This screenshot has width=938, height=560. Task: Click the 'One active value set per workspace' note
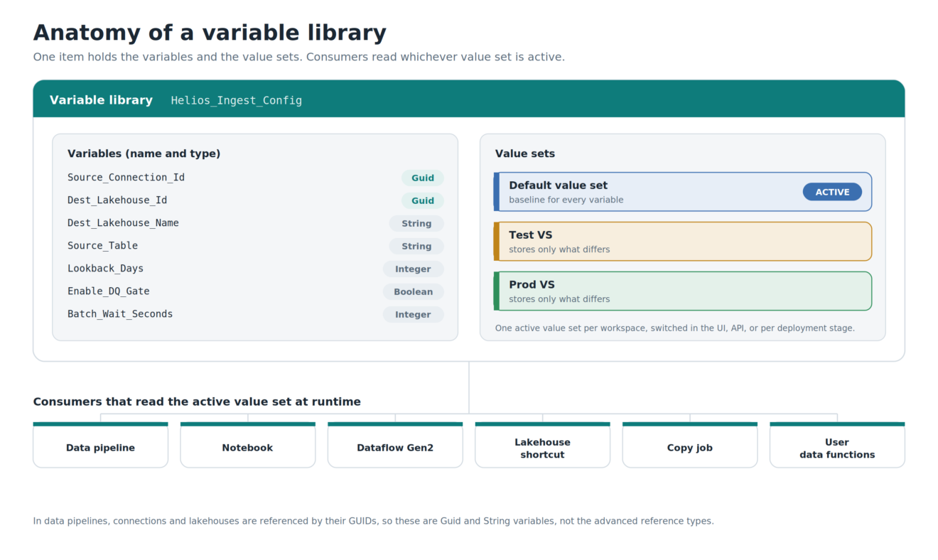coord(675,328)
